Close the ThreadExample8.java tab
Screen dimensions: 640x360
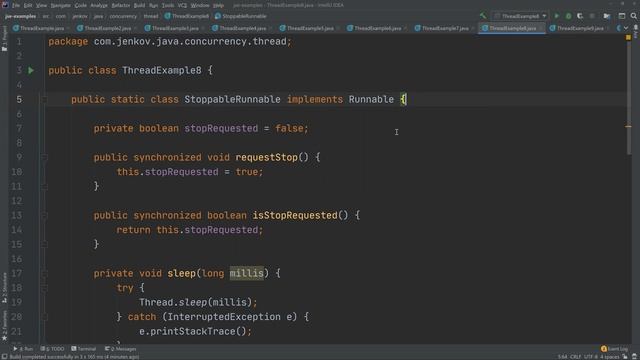(x=541, y=28)
